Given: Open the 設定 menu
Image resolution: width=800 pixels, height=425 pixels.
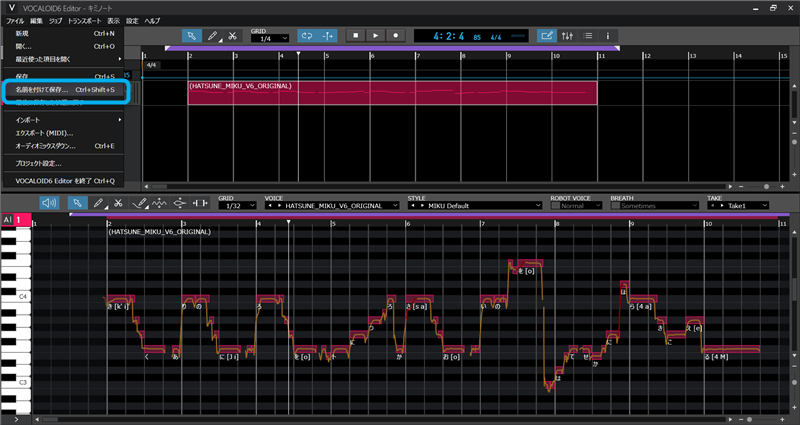Looking at the screenshot, I should (x=132, y=21).
